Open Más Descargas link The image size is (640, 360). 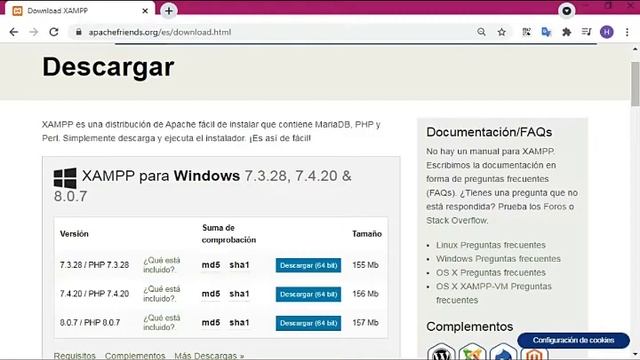[x=209, y=356]
